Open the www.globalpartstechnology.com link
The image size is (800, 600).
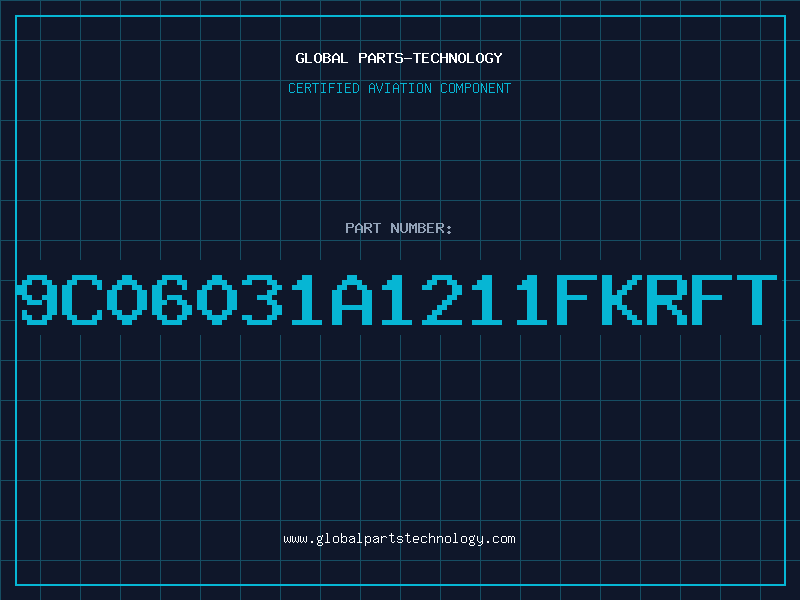tap(399, 539)
